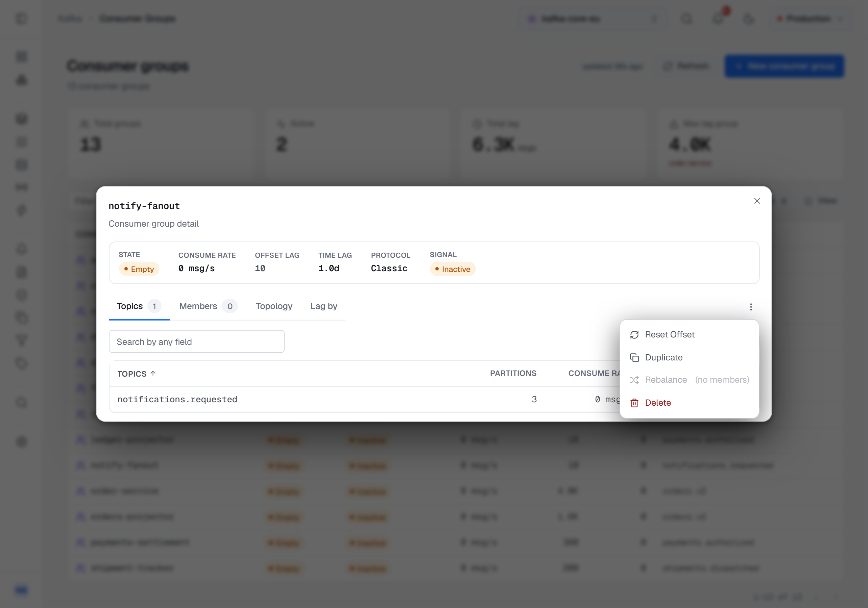Image resolution: width=868 pixels, height=608 pixels.
Task: Switch to the Members tab
Action: (x=208, y=306)
